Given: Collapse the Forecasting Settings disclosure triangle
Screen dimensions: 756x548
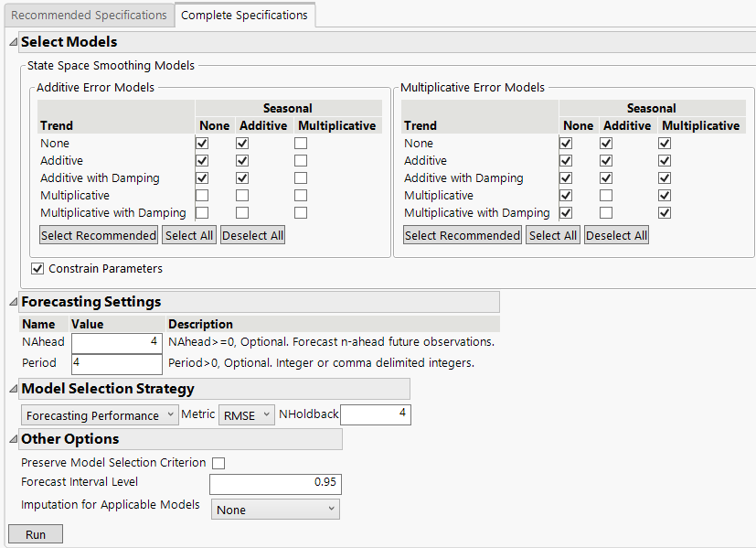Looking at the screenshot, I should click(13, 302).
